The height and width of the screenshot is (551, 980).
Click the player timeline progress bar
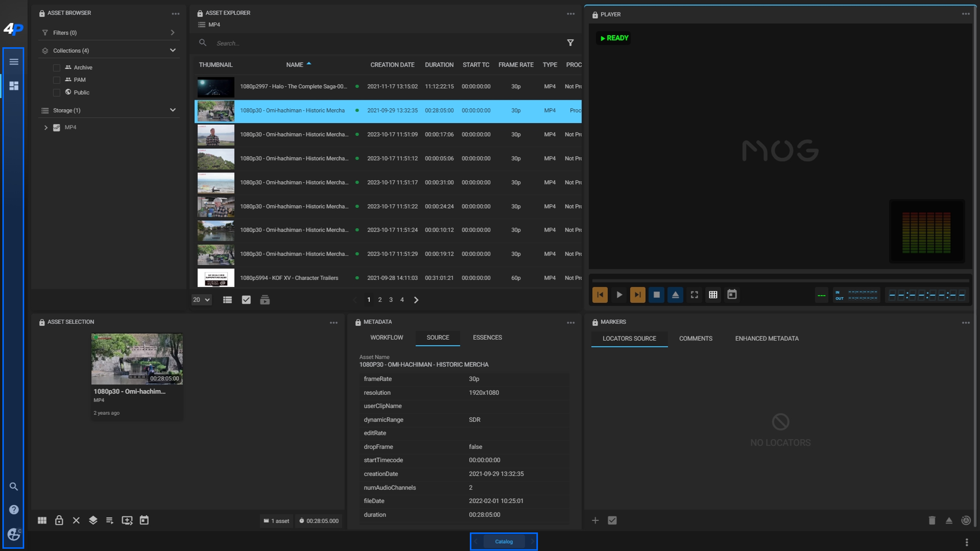pyautogui.click(x=780, y=281)
